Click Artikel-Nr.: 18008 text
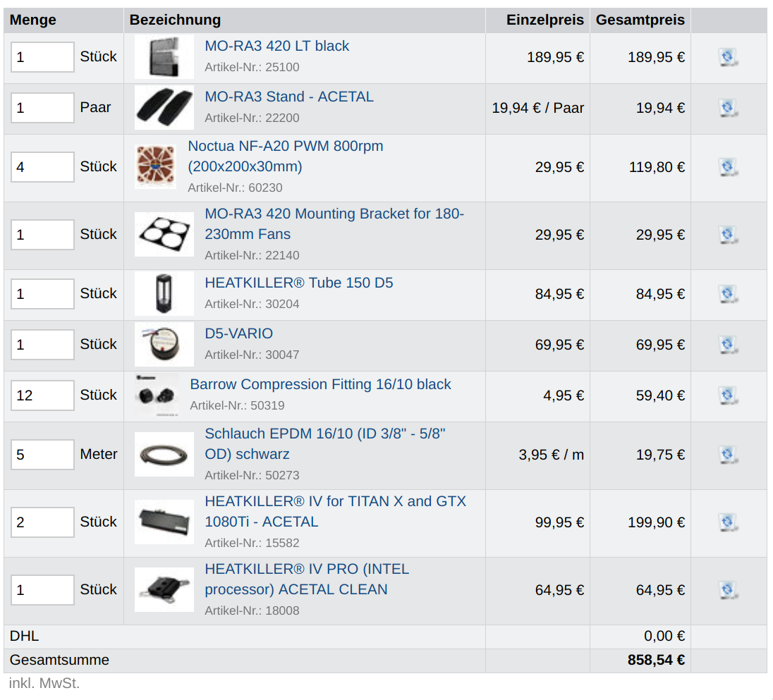The height and width of the screenshot is (700, 773). (252, 610)
